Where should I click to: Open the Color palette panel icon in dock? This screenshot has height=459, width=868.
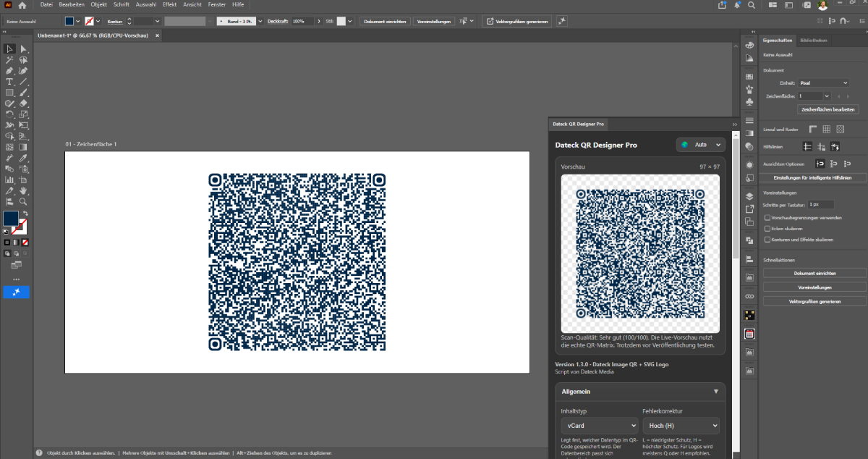click(x=749, y=45)
